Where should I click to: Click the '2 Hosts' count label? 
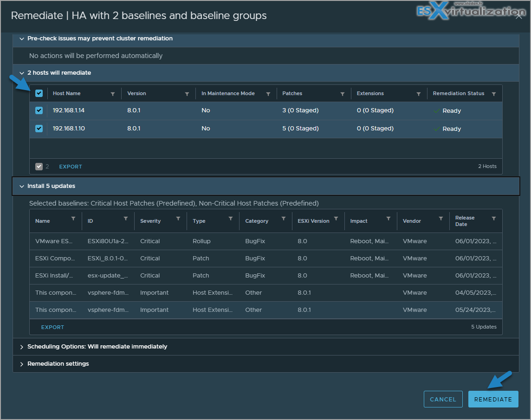point(487,166)
